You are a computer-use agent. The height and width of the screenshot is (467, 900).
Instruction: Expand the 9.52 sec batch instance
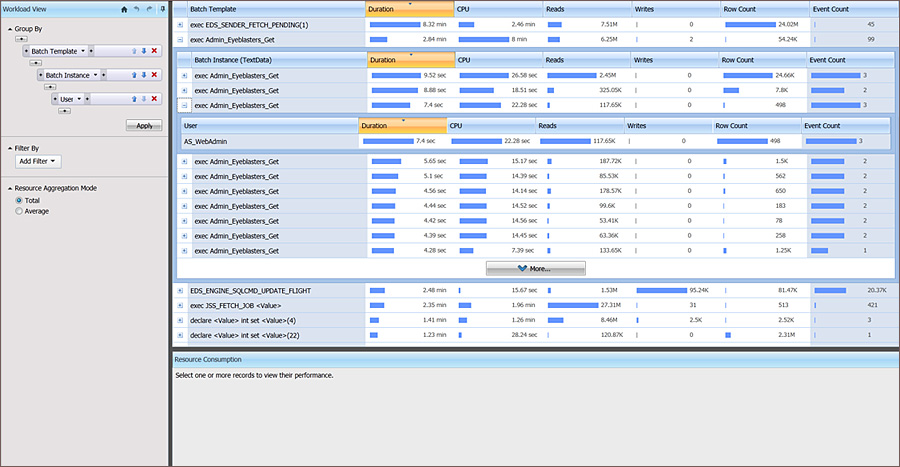(184, 75)
